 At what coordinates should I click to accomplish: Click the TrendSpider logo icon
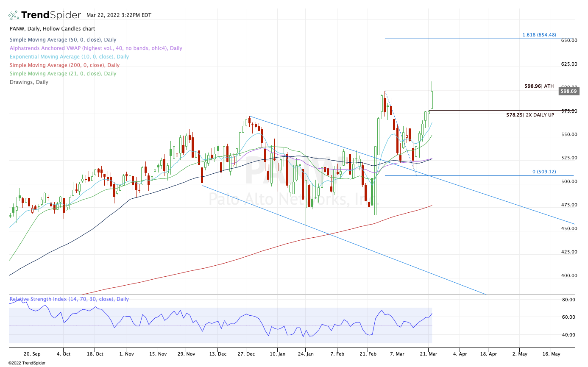[14, 15]
